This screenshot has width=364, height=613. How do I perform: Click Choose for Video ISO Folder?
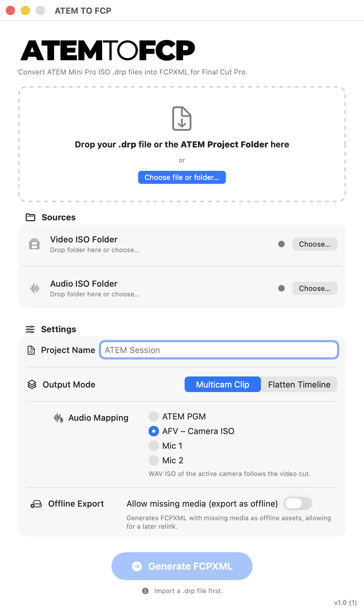(315, 244)
